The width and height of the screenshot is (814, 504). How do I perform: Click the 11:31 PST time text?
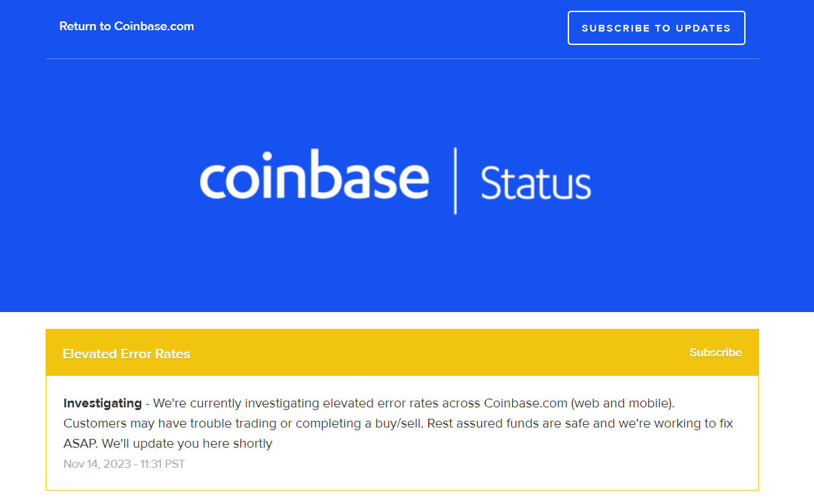pyautogui.click(x=162, y=464)
